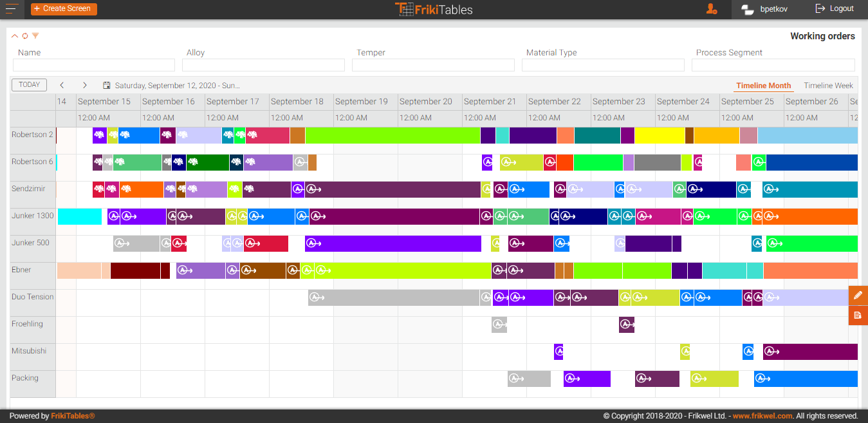This screenshot has height=423, width=868.
Task: Click the orange user icon in header
Action: pyautogui.click(x=711, y=9)
